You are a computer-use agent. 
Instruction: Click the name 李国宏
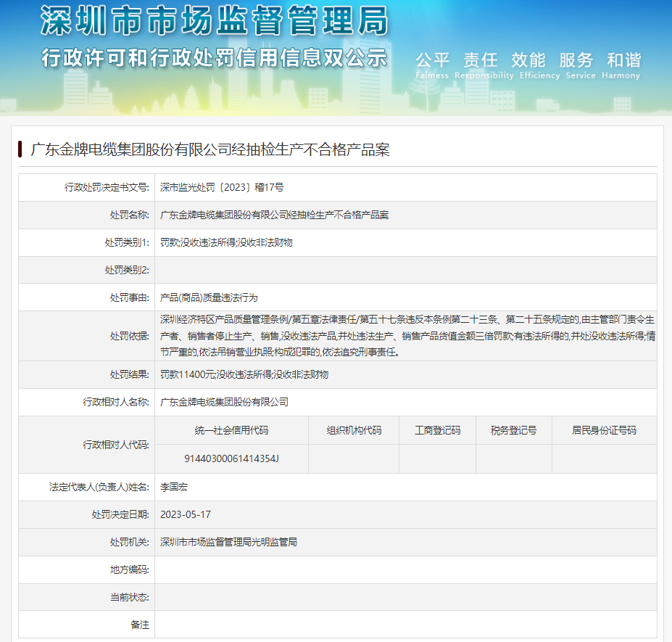[173, 487]
